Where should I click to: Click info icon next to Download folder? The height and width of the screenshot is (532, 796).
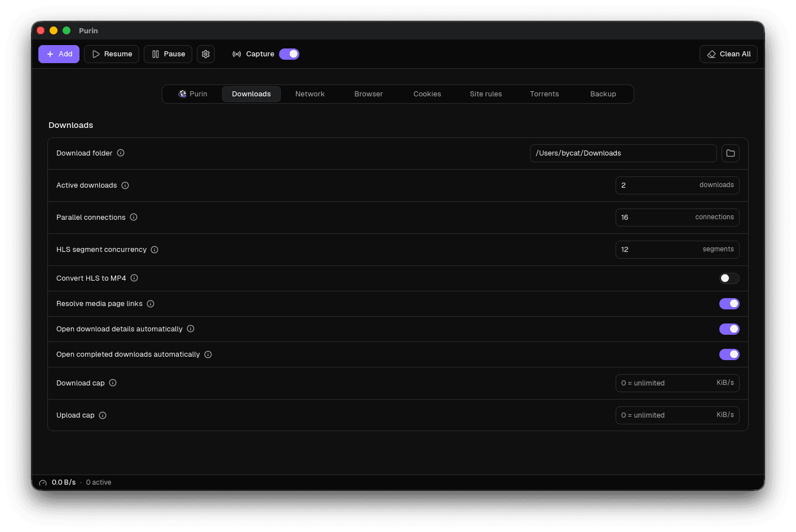pyautogui.click(x=121, y=153)
